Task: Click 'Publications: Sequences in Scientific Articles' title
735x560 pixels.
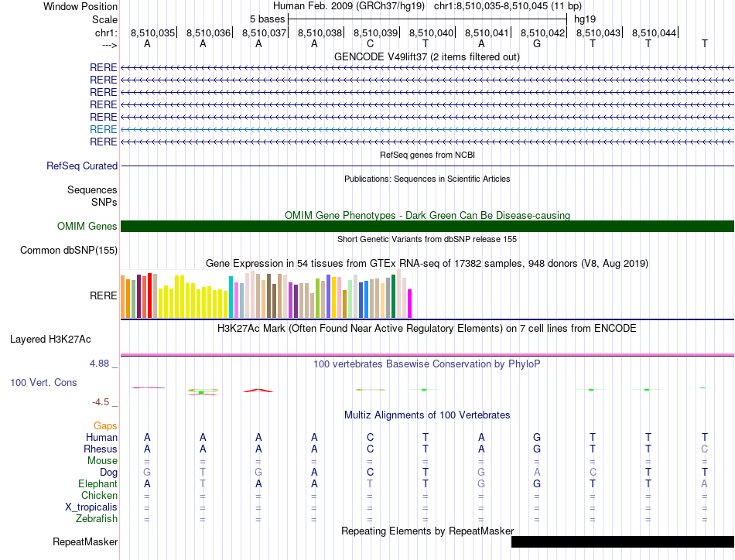Action: pos(427,179)
